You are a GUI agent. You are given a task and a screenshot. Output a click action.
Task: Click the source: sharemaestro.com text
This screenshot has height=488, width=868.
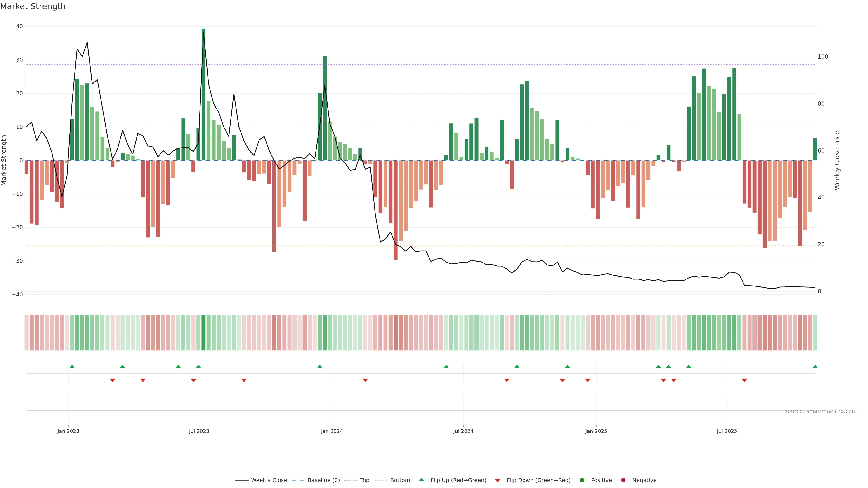click(821, 411)
